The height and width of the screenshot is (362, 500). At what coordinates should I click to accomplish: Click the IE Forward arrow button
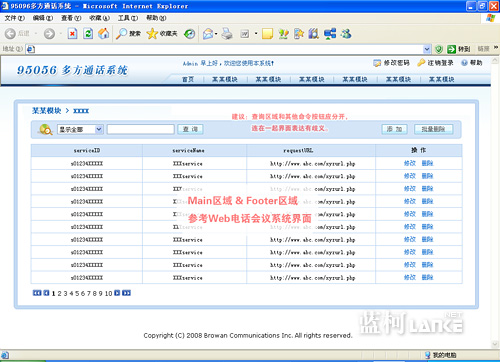pos(49,33)
